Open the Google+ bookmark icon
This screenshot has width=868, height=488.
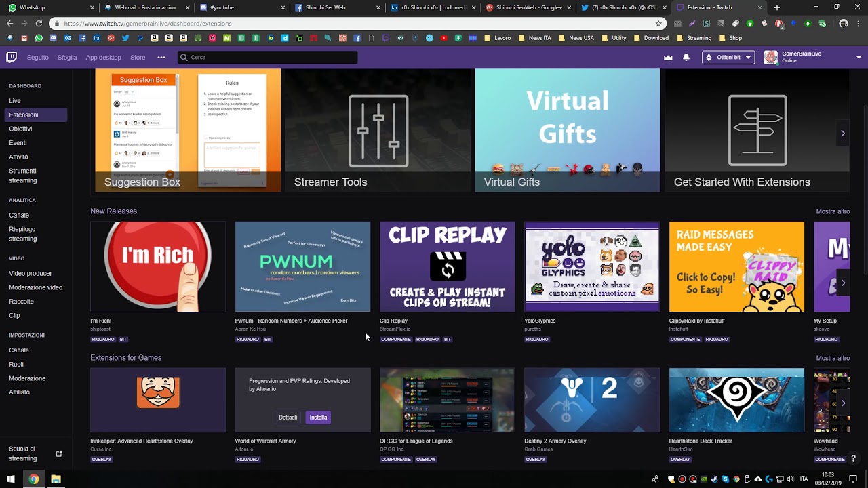pos(111,38)
